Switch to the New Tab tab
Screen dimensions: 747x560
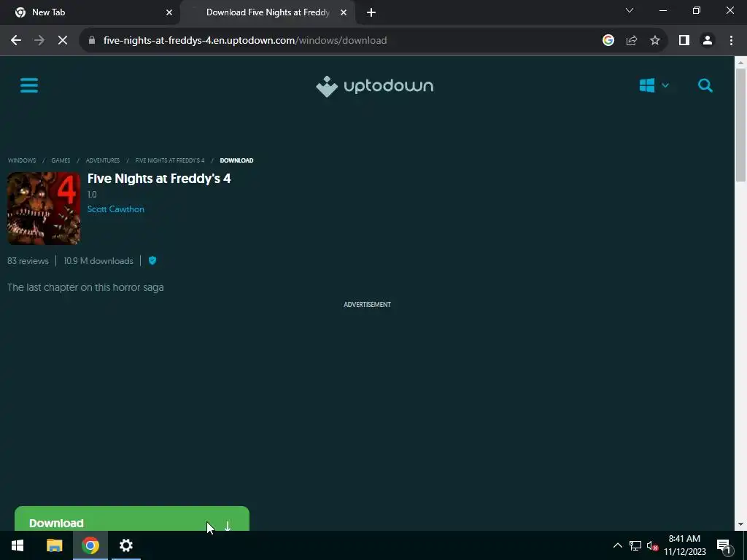(x=90, y=12)
